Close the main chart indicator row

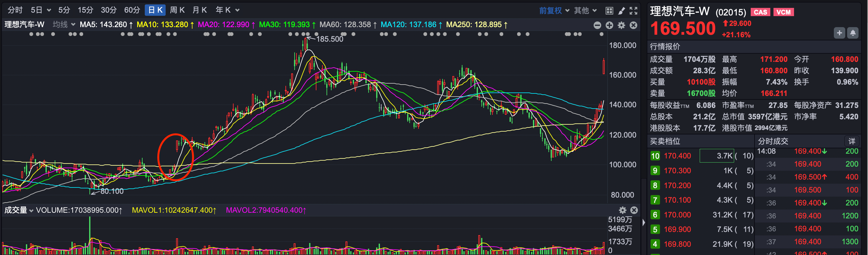tap(633, 25)
